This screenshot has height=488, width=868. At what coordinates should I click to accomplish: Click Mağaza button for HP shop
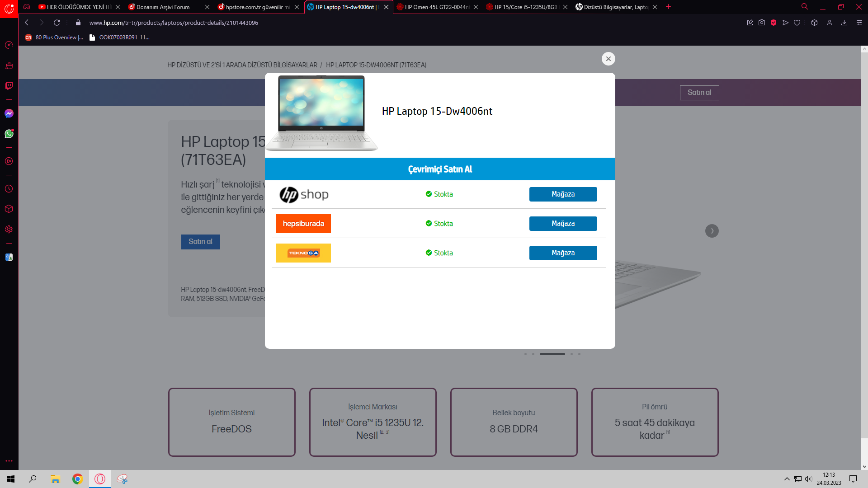(x=563, y=194)
